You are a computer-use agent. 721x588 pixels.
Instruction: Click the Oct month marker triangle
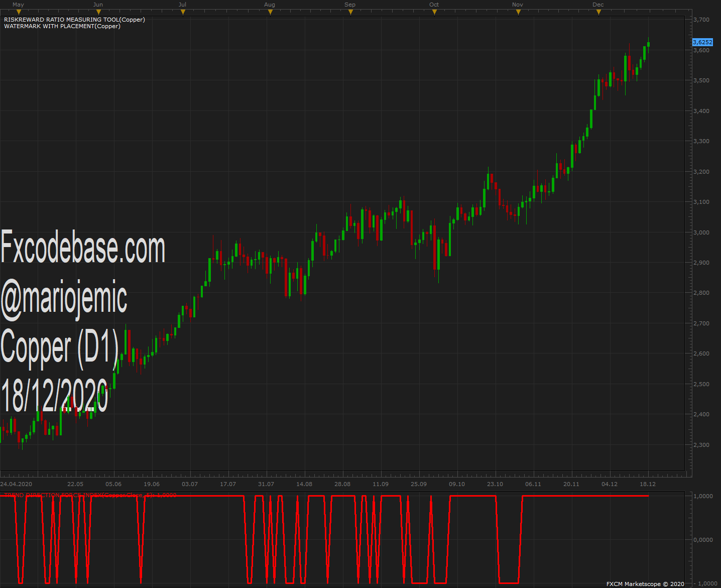click(434, 12)
